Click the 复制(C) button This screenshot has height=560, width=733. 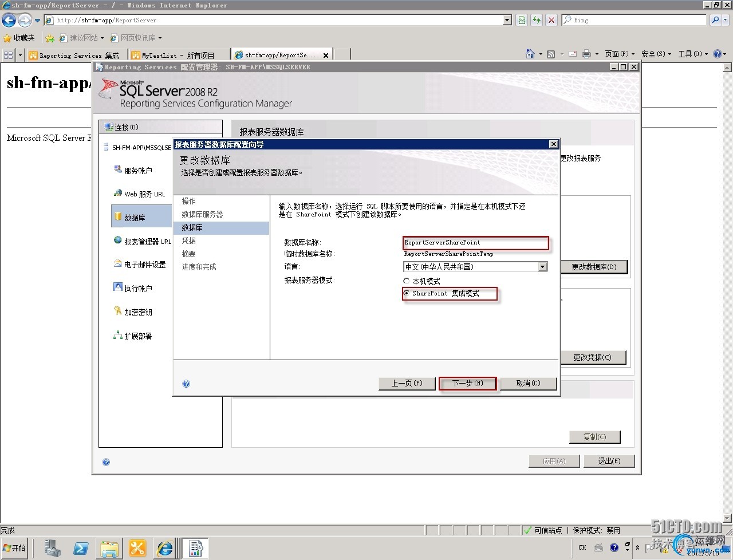[x=594, y=437]
